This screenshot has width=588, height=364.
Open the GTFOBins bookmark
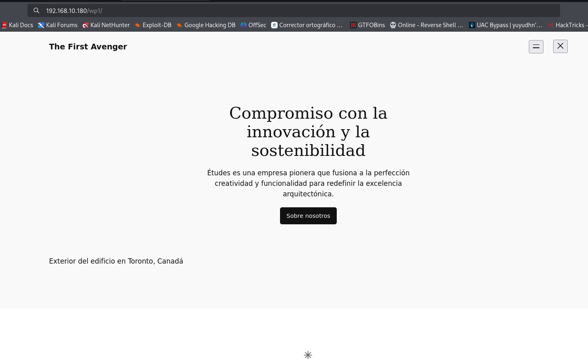pyautogui.click(x=368, y=25)
